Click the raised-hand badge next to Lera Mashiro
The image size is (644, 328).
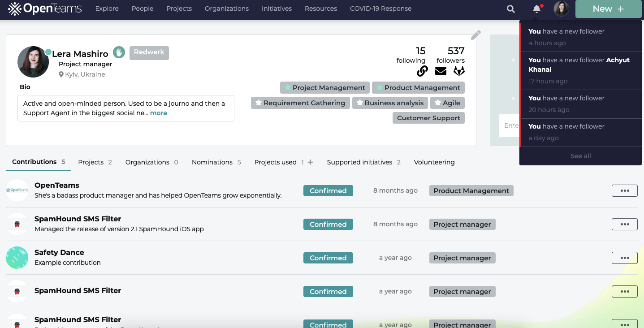tap(119, 52)
